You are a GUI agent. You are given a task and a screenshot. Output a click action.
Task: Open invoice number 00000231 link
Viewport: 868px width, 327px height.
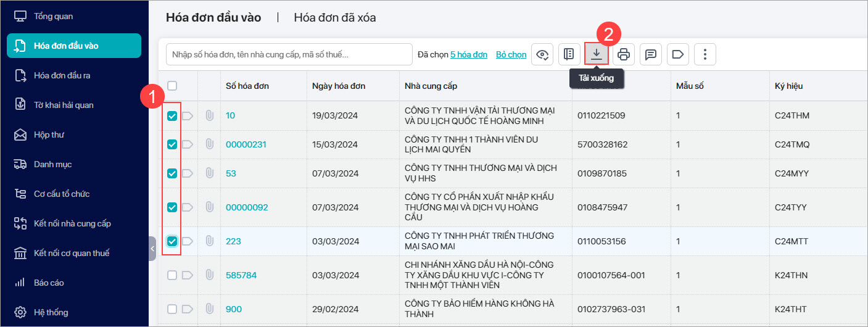[246, 144]
